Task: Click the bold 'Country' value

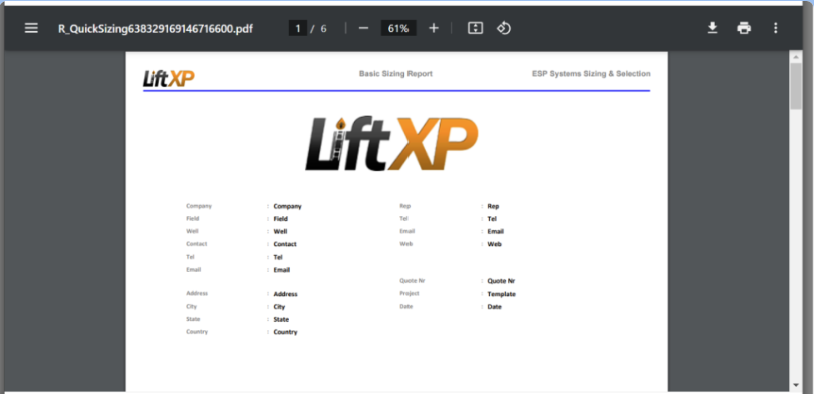Action: 286,332
